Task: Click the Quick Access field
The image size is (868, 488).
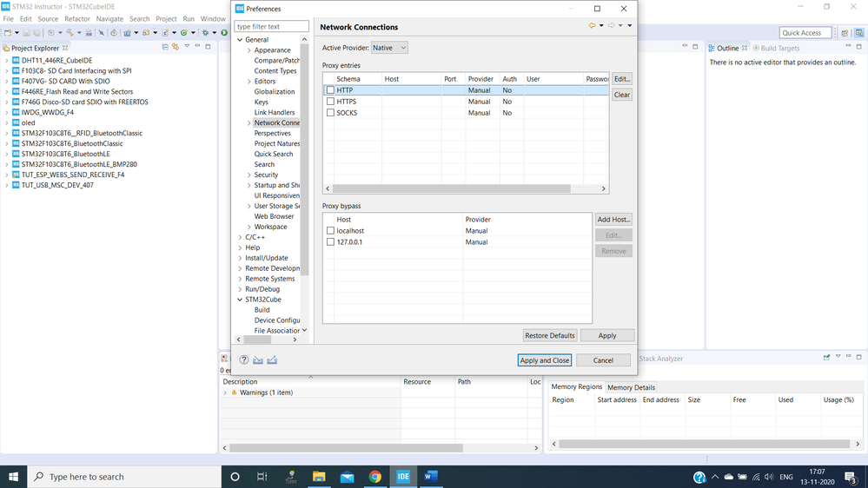Action: 805,33
